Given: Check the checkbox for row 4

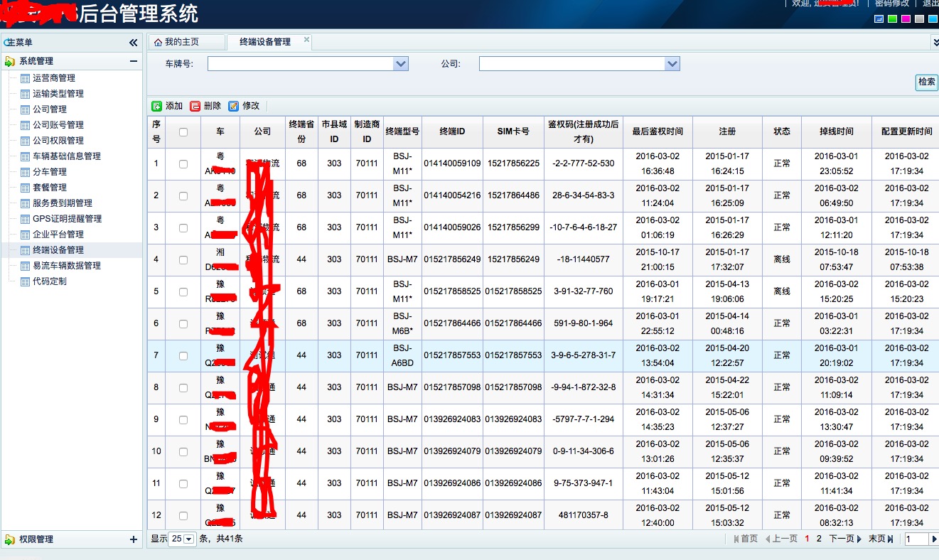Looking at the screenshot, I should coord(183,260).
